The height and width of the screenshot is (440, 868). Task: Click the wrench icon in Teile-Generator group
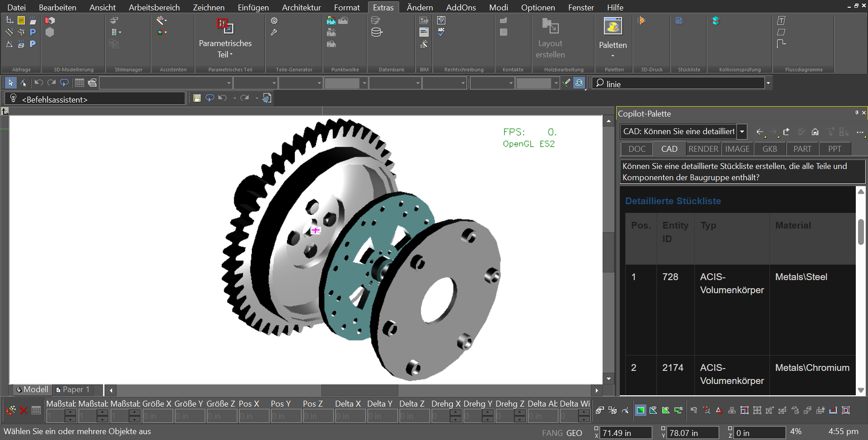tap(274, 33)
